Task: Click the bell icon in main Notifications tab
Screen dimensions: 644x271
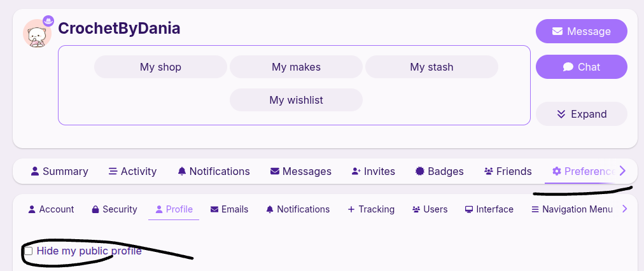Action: click(x=182, y=171)
